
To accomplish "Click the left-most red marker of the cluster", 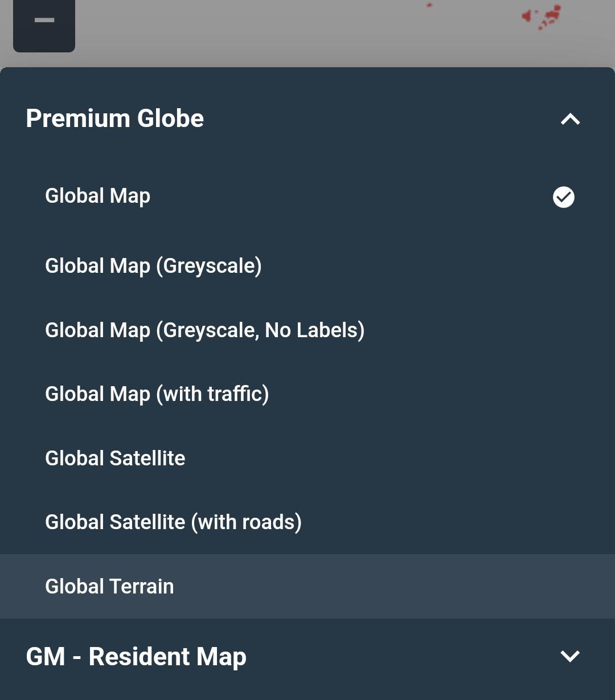I will (x=526, y=16).
